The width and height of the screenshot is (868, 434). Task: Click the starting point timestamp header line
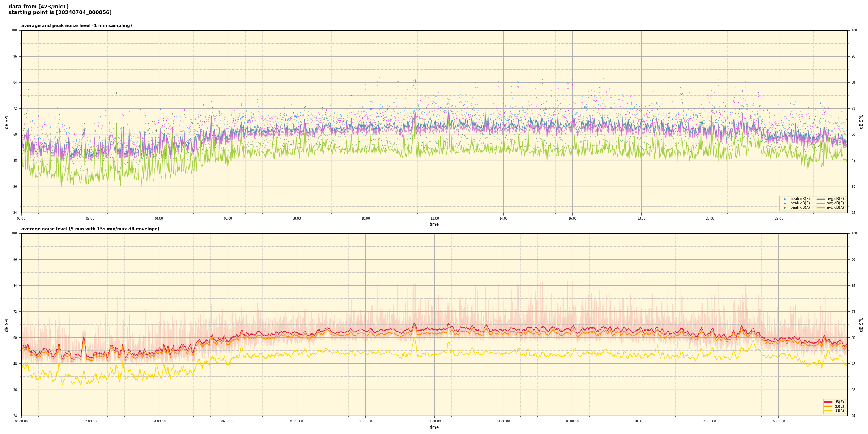click(x=60, y=13)
